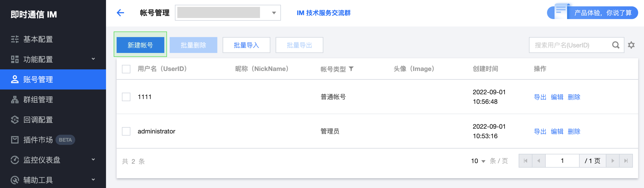The height and width of the screenshot is (188, 644).
Task: Click the 新建帐号 button
Action: click(x=140, y=45)
